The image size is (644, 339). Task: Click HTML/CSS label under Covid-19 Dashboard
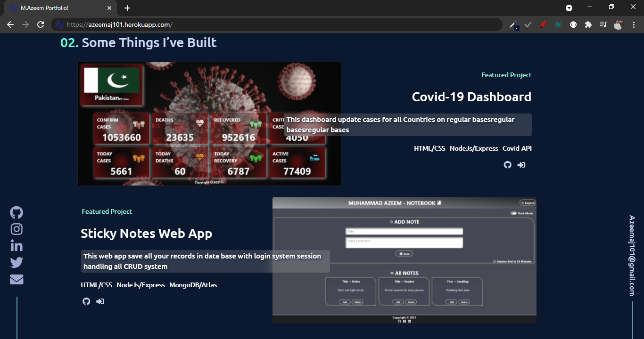(429, 148)
